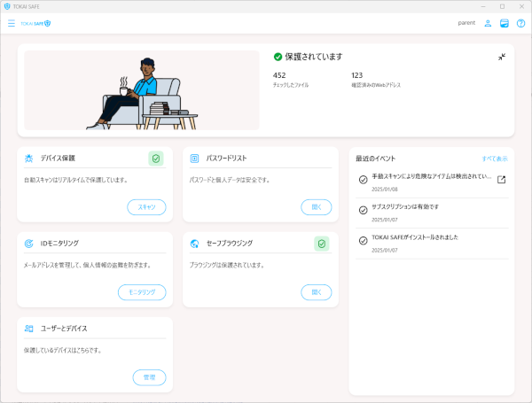Open the help question mark icon
Image resolution: width=532 pixels, height=403 pixels.
click(520, 23)
